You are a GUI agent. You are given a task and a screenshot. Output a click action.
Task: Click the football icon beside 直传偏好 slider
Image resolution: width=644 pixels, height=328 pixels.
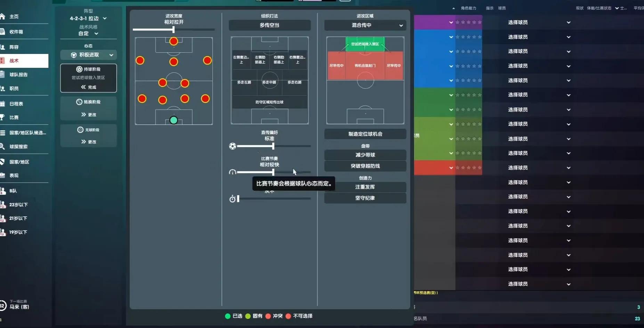click(233, 146)
